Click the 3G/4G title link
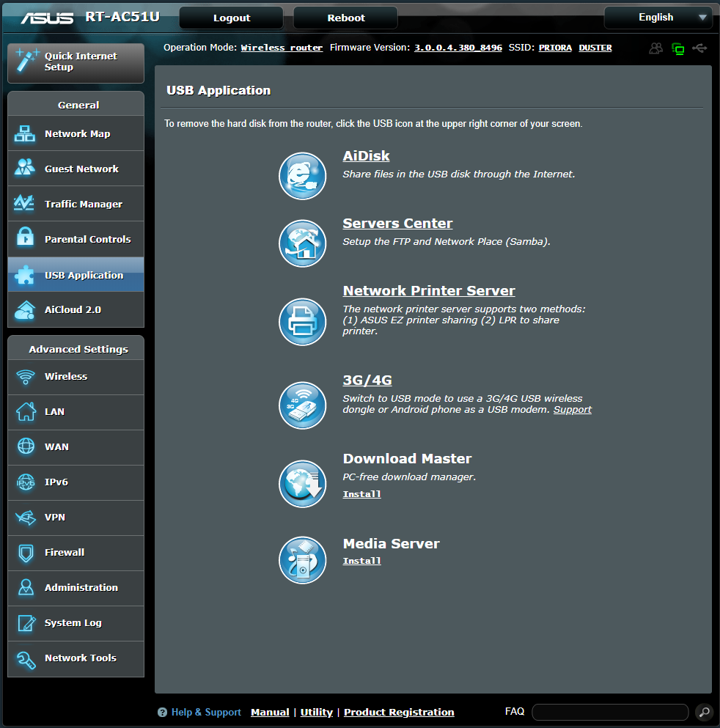This screenshot has height=728, width=720. [367, 380]
